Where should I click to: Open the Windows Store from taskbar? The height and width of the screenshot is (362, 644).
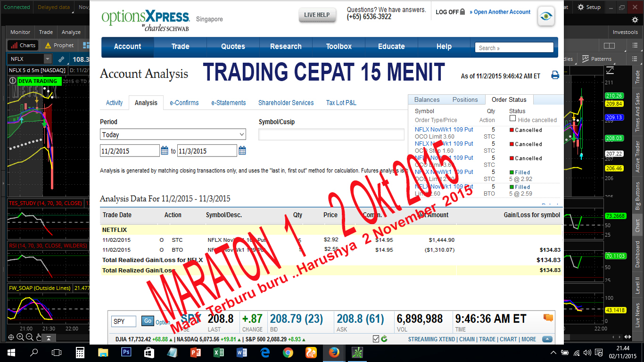tap(149, 352)
